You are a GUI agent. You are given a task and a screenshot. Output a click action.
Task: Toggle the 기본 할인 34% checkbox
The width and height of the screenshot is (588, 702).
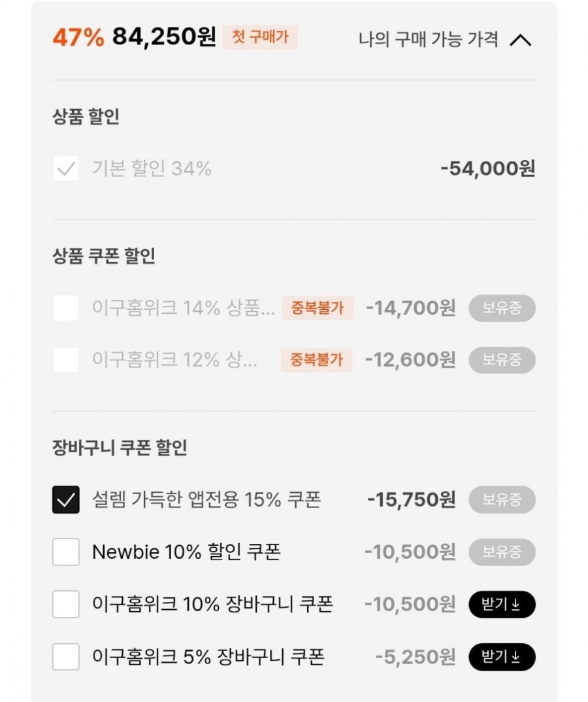coord(66,169)
